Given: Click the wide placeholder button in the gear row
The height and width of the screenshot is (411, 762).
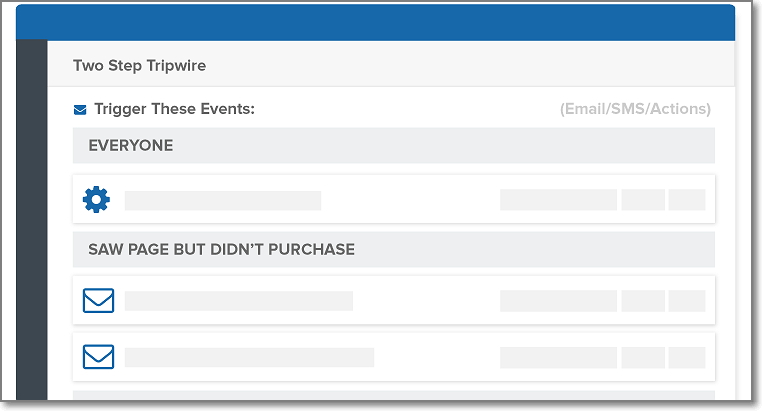Looking at the screenshot, I should (558, 200).
